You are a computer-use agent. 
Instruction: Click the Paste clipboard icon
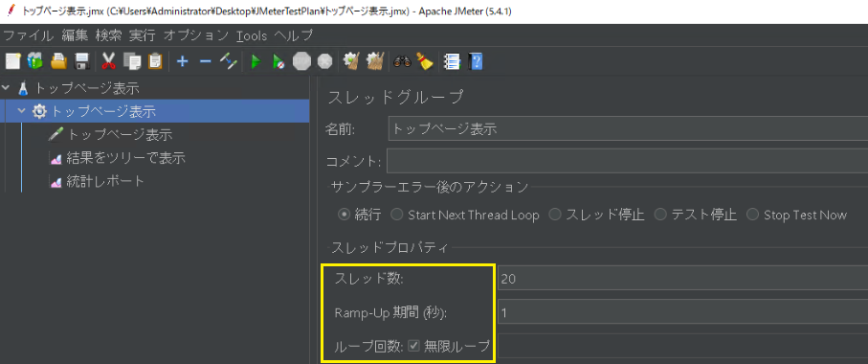(156, 61)
